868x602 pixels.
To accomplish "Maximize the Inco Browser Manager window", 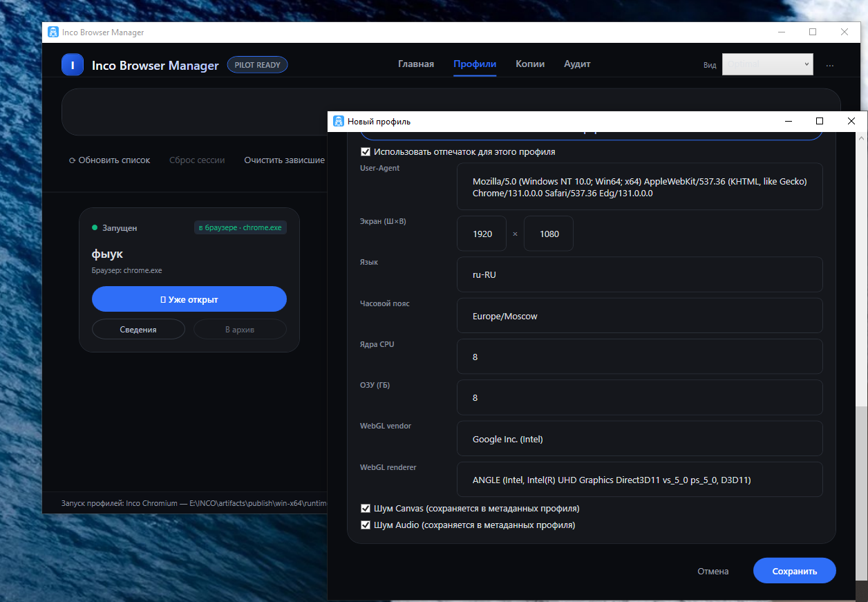I will click(813, 32).
